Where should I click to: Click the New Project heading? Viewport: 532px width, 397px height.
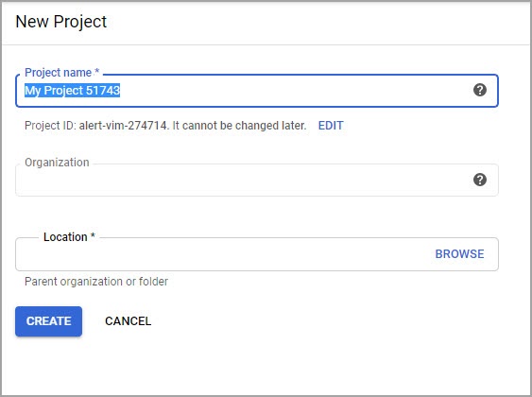pos(61,22)
